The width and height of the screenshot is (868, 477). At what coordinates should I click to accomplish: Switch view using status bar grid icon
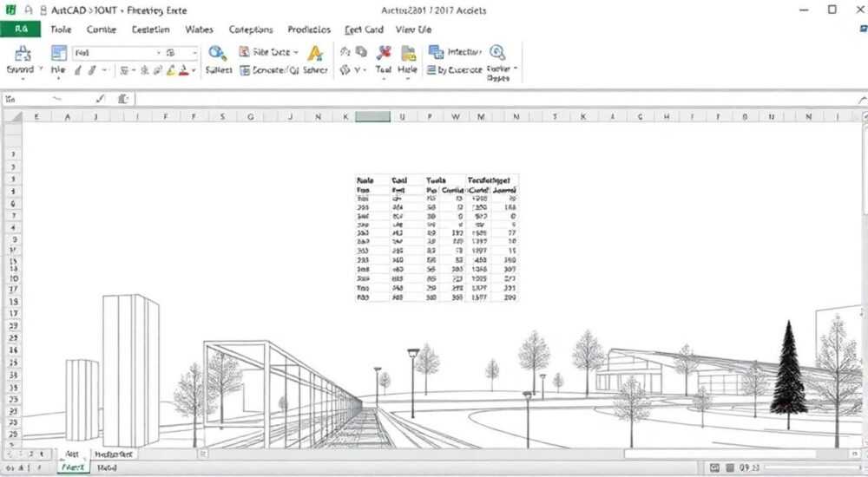(x=730, y=468)
